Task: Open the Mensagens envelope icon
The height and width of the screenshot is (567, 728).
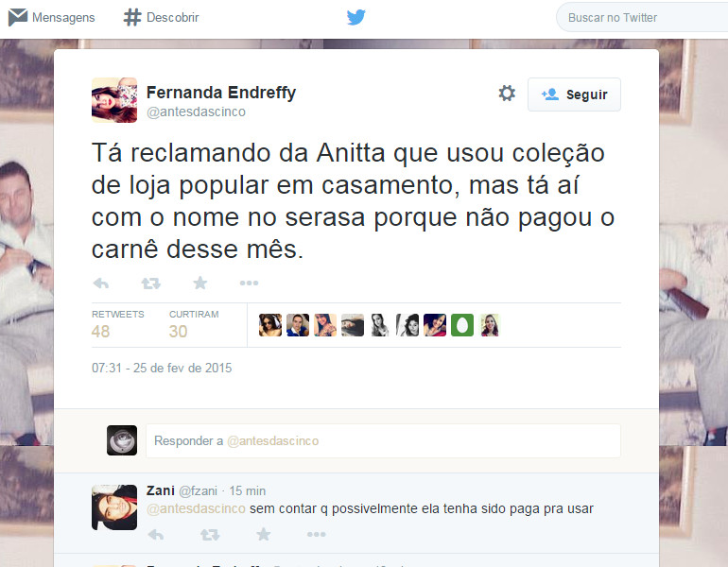Action: point(18,17)
